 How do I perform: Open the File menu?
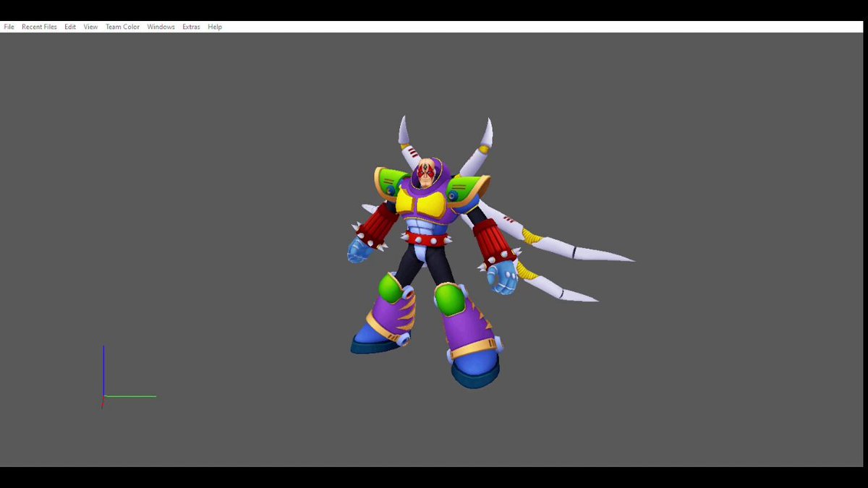[9, 27]
